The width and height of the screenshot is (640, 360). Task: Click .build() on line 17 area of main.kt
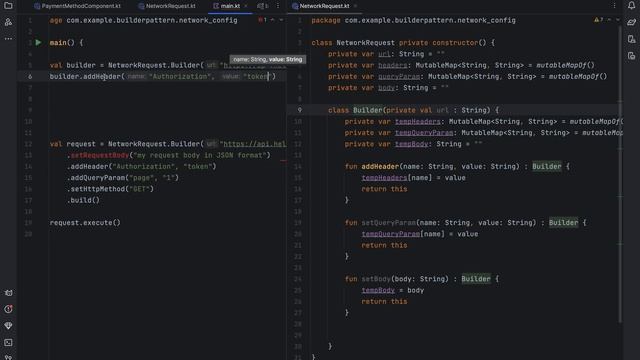(x=83, y=200)
